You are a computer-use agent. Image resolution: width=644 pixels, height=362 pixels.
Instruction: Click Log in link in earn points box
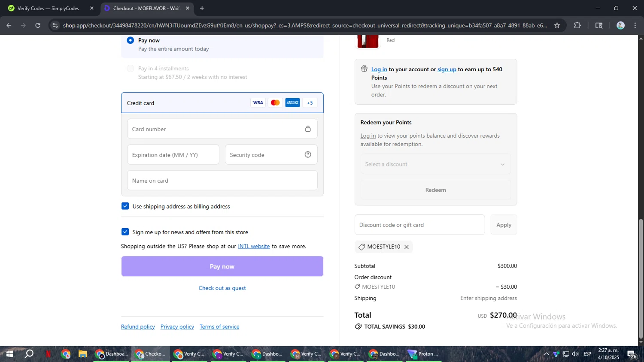(x=379, y=69)
